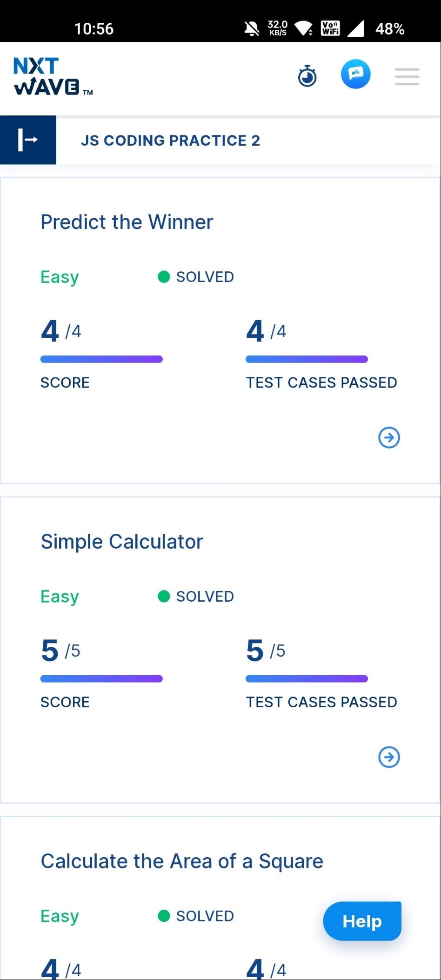Click Simple Calculator test cases progress bar

point(307,679)
